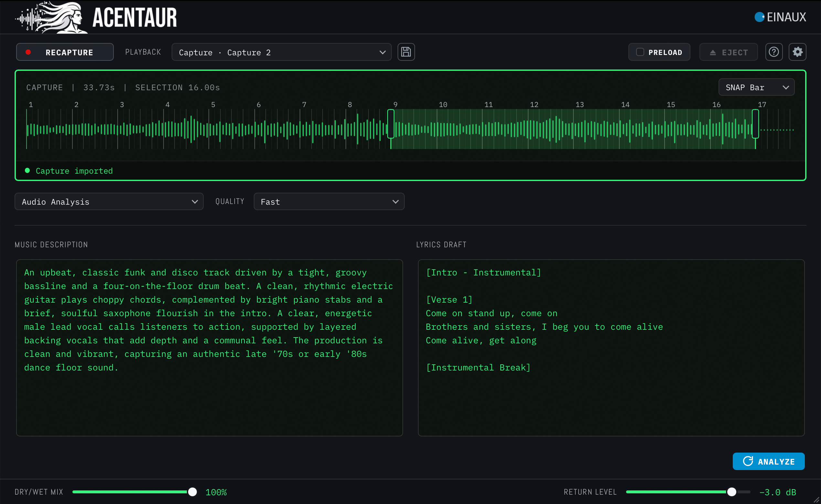Click the -3.0 dB return level value
Screen dimensions: 821x504
pyautogui.click(x=777, y=492)
